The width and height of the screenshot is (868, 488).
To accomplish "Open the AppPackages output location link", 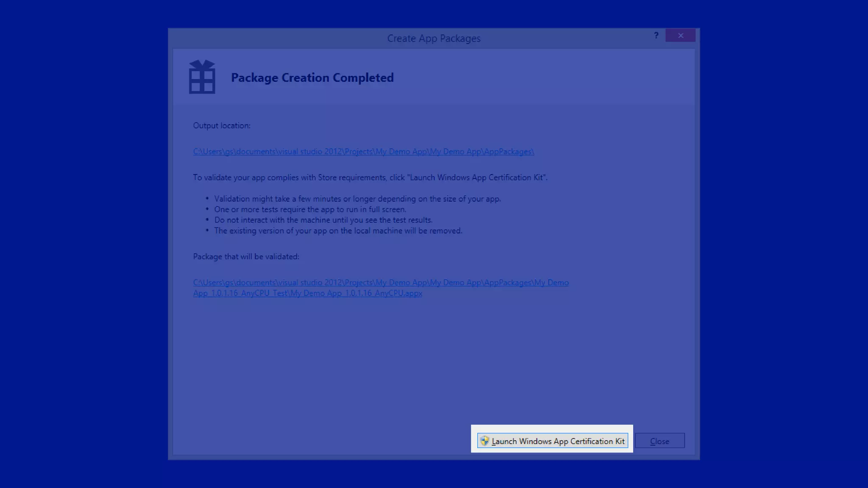I will (x=363, y=152).
